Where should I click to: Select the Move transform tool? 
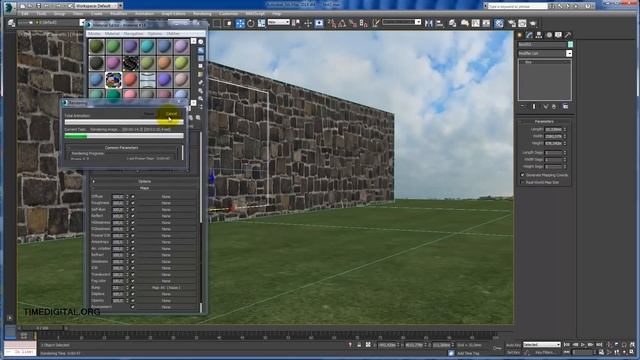click(x=240, y=23)
